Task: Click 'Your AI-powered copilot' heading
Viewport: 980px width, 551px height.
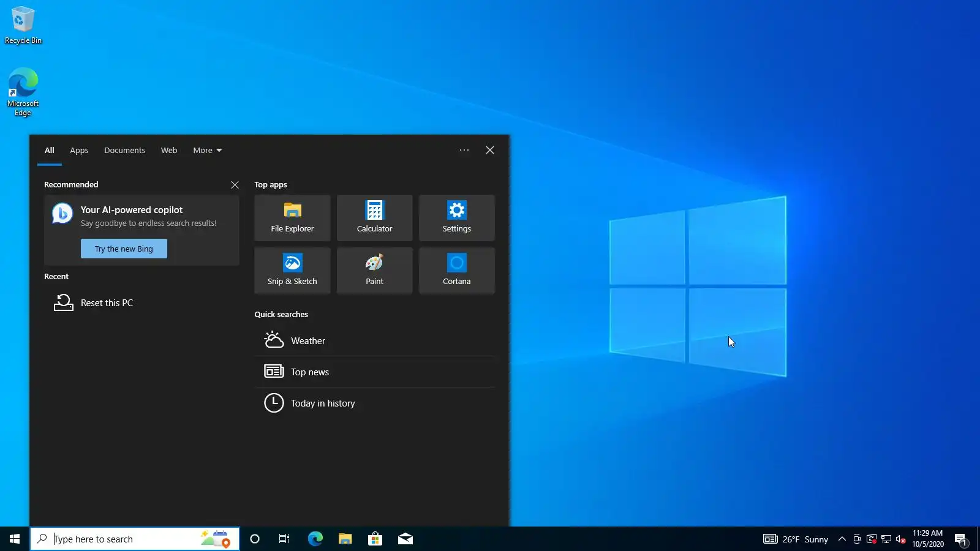Action: pos(132,209)
